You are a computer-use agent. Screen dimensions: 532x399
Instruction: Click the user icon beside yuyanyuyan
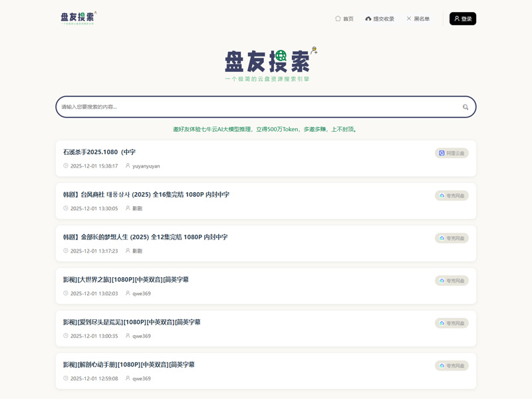point(126,167)
